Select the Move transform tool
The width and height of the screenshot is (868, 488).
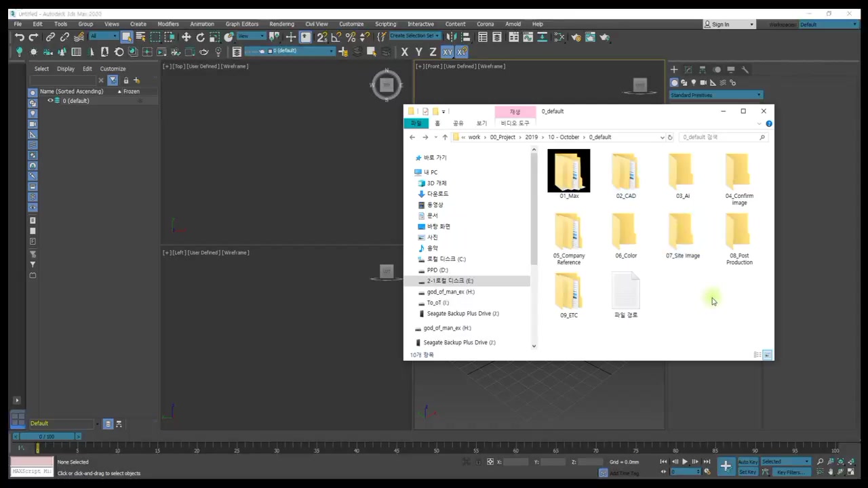pos(186,37)
